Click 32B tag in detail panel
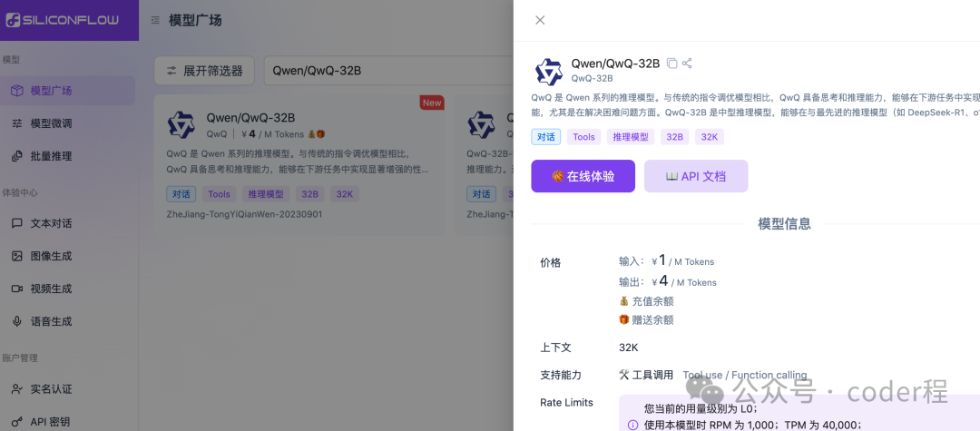The image size is (980, 431). tap(674, 137)
